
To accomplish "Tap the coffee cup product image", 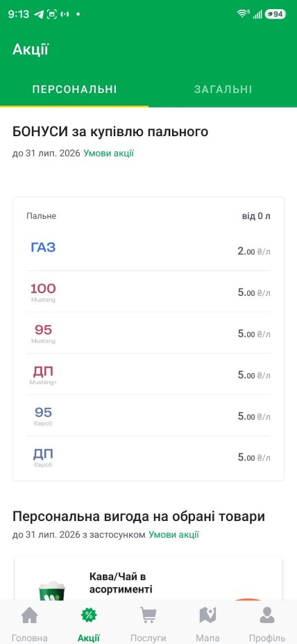I will (x=51, y=591).
